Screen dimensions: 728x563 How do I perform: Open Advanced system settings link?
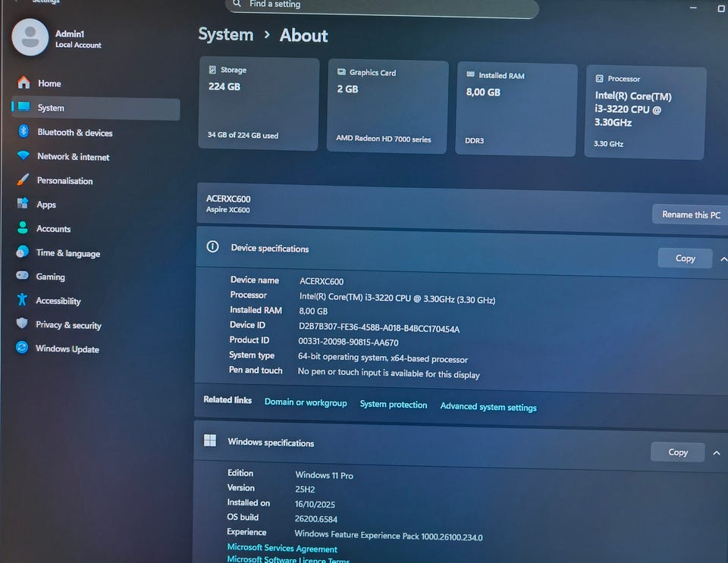[488, 407]
